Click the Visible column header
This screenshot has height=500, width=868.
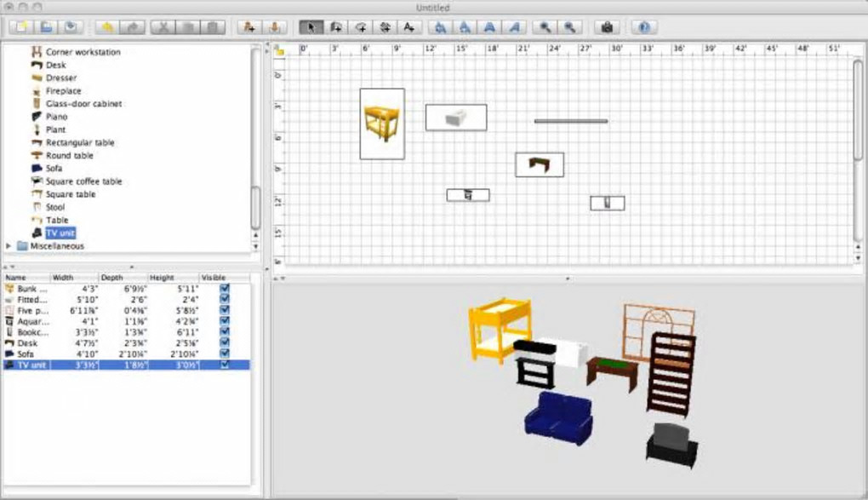coord(224,277)
